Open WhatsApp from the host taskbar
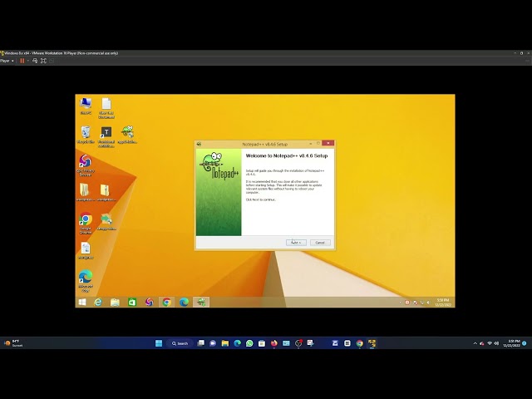532x399 pixels. (x=249, y=343)
